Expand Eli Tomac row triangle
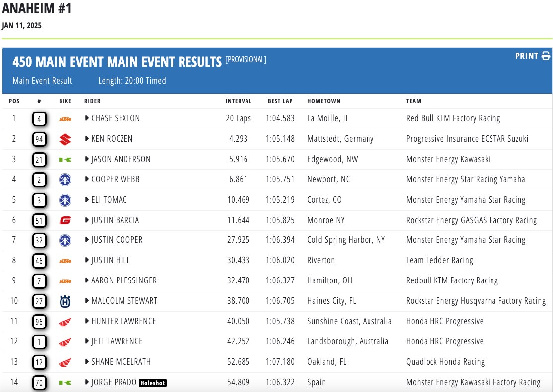 pyautogui.click(x=87, y=200)
